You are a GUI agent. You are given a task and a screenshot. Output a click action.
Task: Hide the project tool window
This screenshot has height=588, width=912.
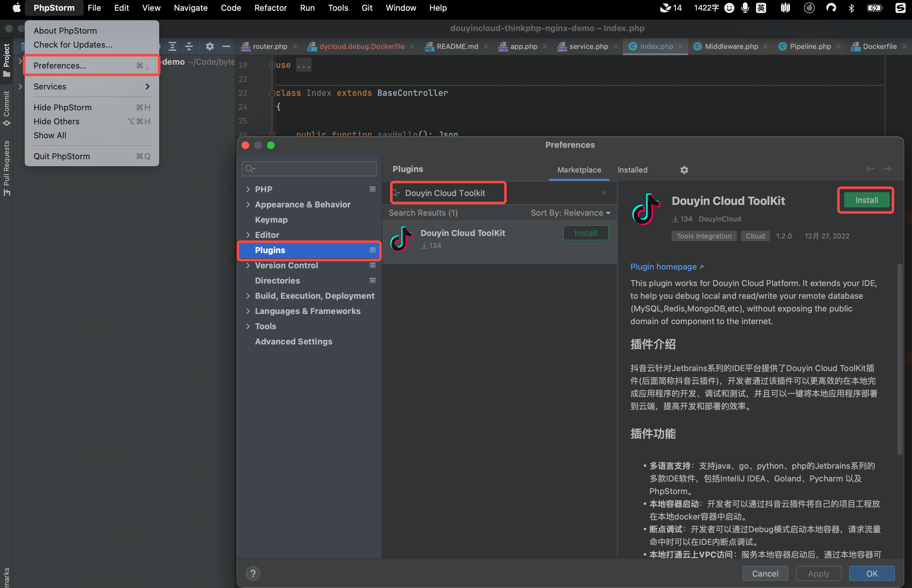pyautogui.click(x=226, y=46)
